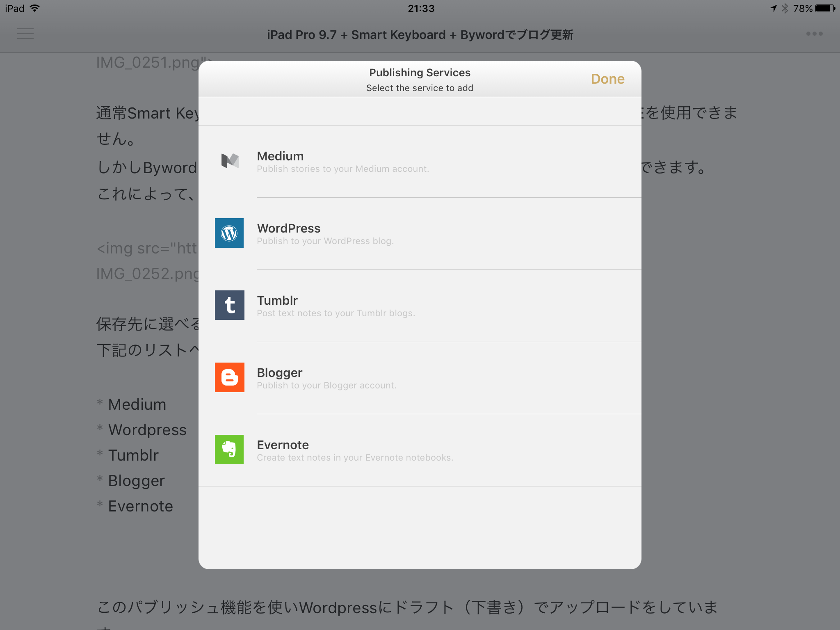840x630 pixels.
Task: Select the Evernote service name
Action: pyautogui.click(x=283, y=445)
